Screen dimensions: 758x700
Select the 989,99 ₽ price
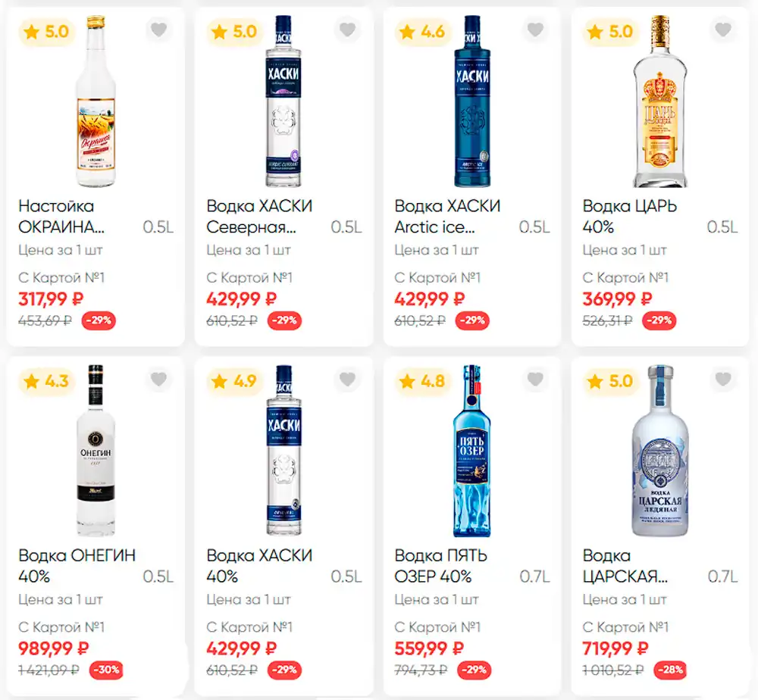[54, 648]
